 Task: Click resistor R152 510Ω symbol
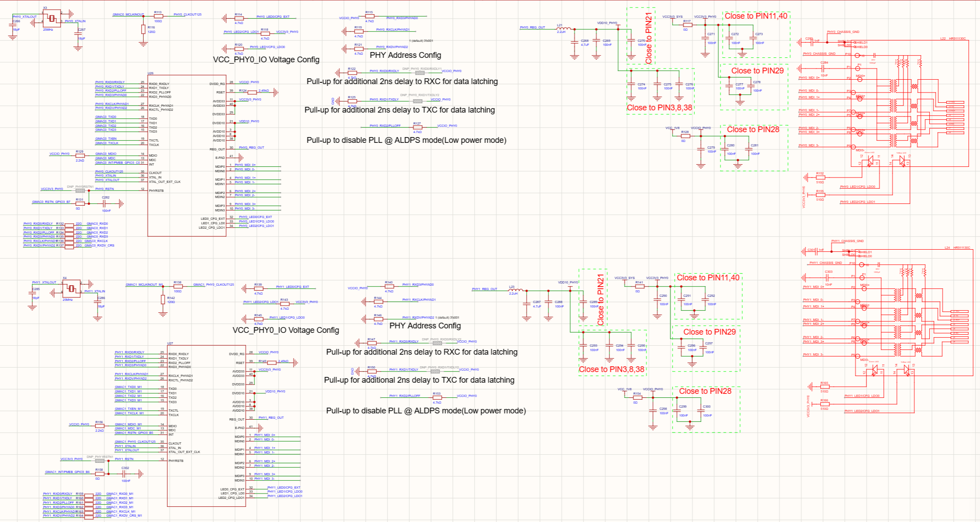[820, 177]
